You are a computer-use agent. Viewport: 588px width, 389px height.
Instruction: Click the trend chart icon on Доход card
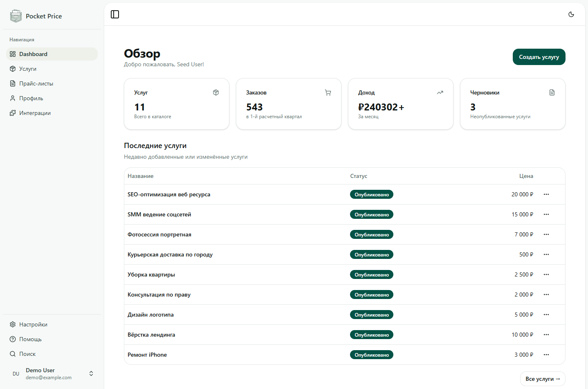(x=440, y=92)
